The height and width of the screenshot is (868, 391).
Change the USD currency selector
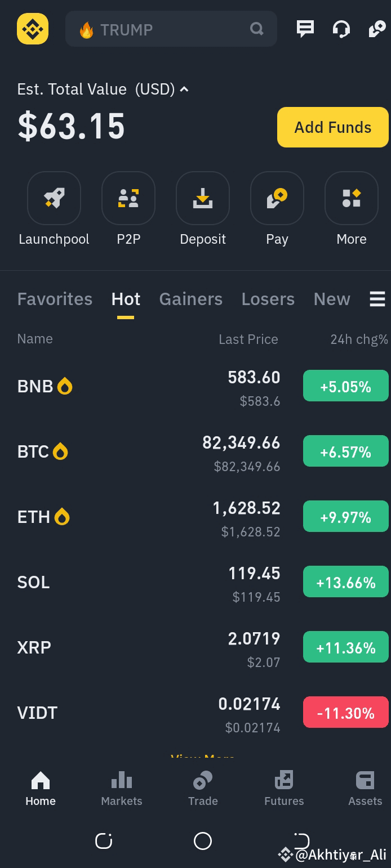[155, 90]
